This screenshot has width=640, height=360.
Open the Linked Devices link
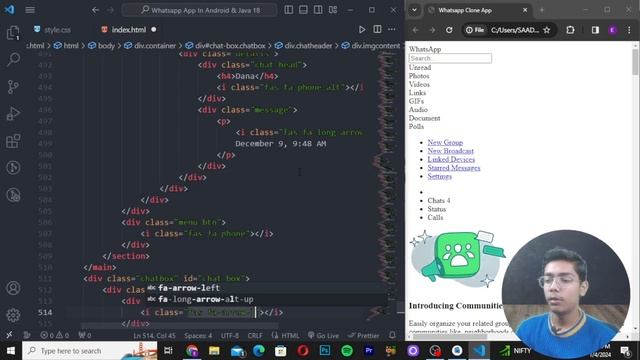click(x=451, y=160)
